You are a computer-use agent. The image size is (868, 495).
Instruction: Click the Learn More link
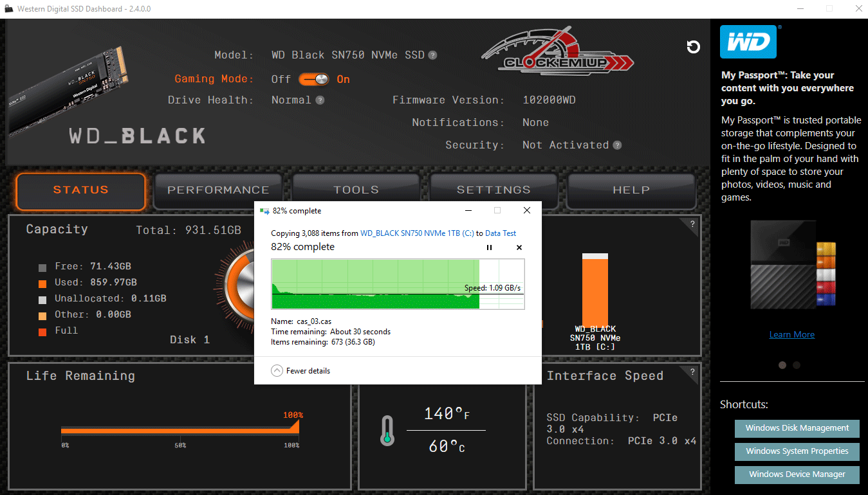pyautogui.click(x=791, y=334)
